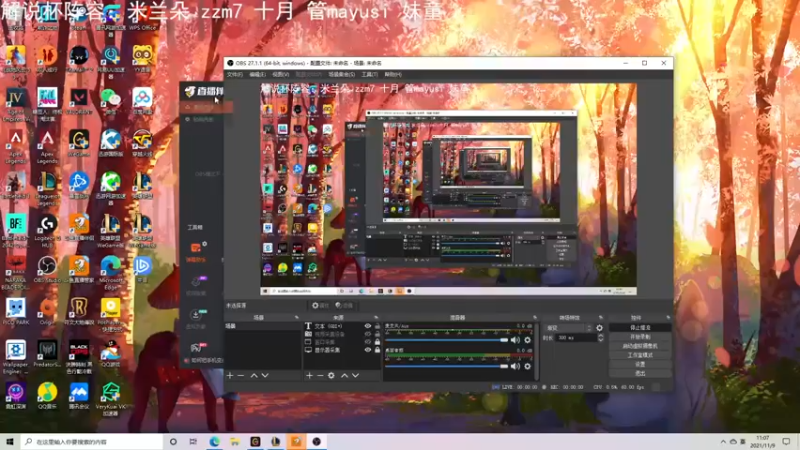Open the 腾讯会议 desktop icon

[x=79, y=396]
